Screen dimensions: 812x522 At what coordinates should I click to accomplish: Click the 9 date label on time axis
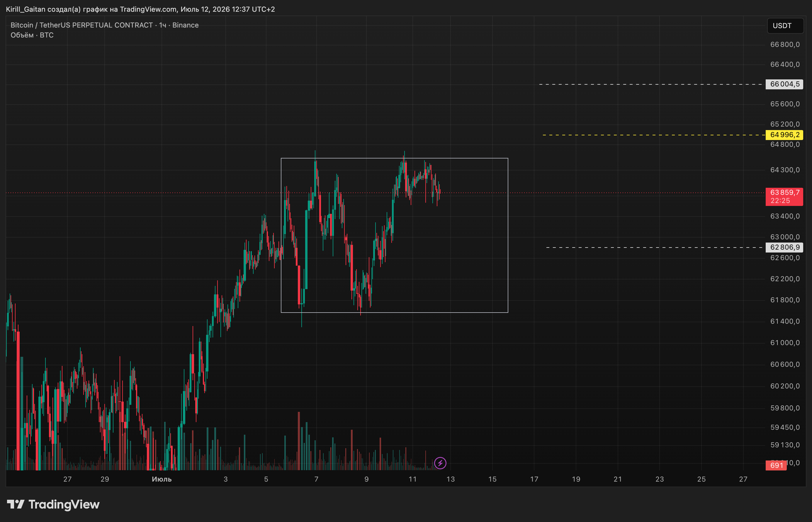[366, 479]
